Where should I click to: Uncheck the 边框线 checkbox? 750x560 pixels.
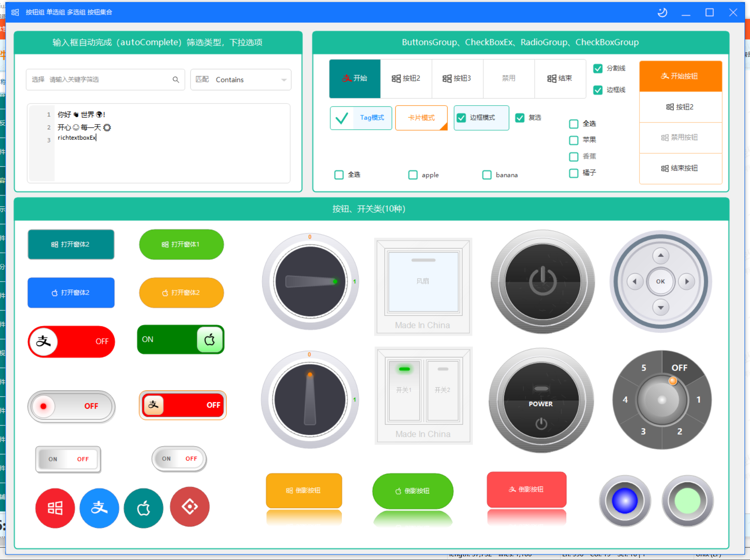[598, 90]
